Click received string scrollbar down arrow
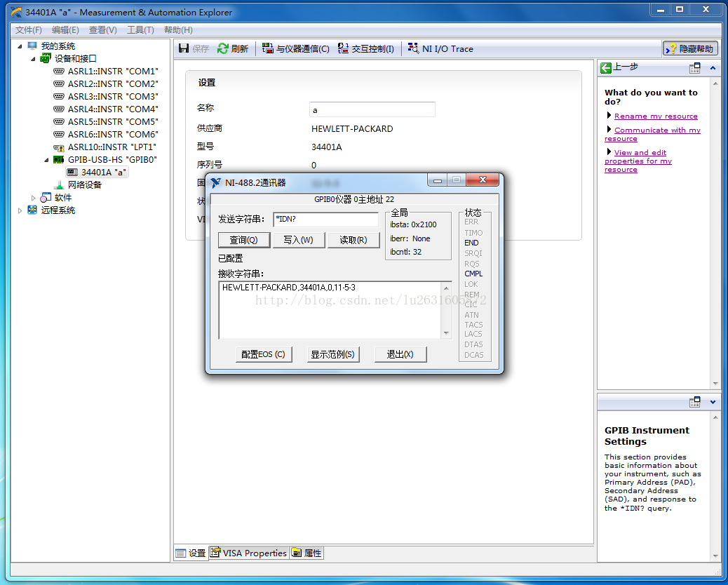Image resolution: width=728 pixels, height=585 pixels. click(x=446, y=333)
